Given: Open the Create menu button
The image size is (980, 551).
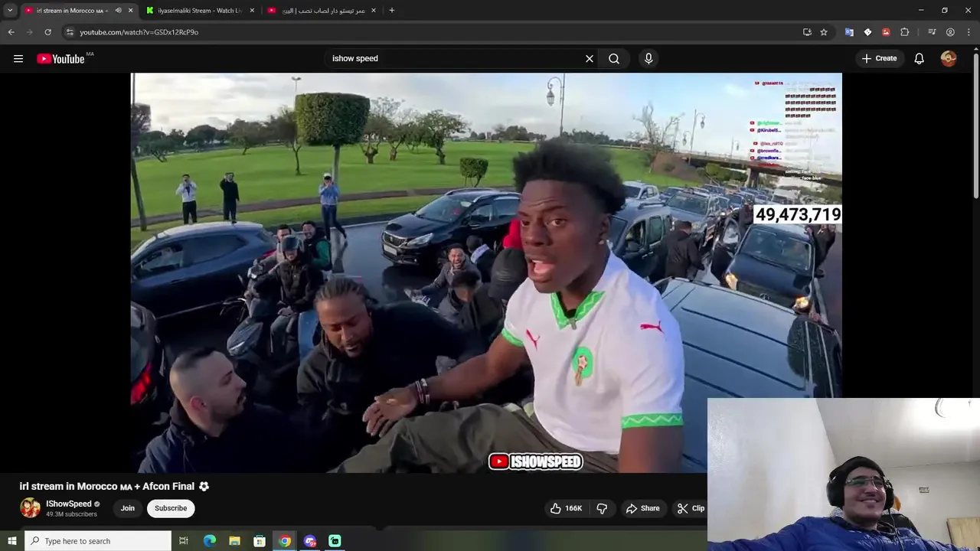Looking at the screenshot, I should tap(879, 58).
